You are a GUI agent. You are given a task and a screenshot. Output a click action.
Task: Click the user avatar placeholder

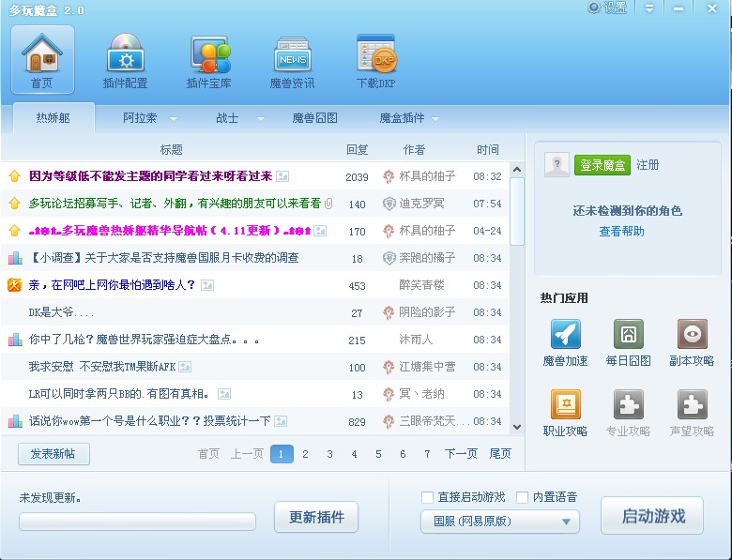[x=557, y=164]
